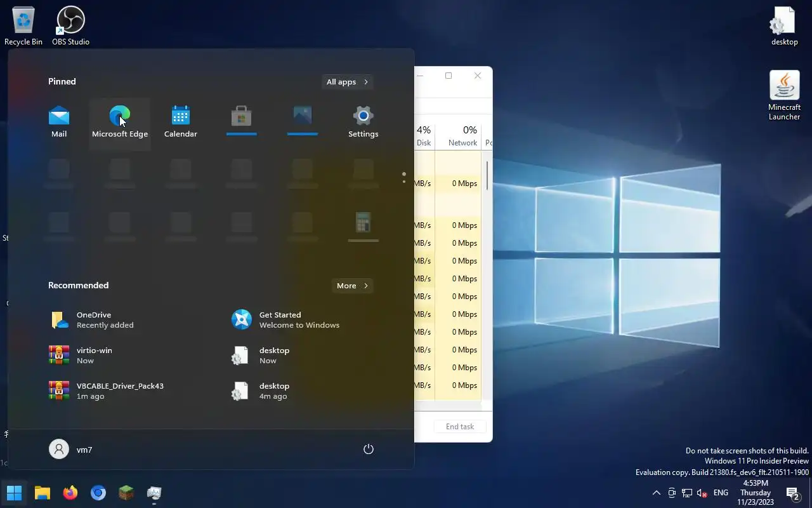The width and height of the screenshot is (812, 508).
Task: Click Task Manager vertical scrollbar
Action: point(487,175)
